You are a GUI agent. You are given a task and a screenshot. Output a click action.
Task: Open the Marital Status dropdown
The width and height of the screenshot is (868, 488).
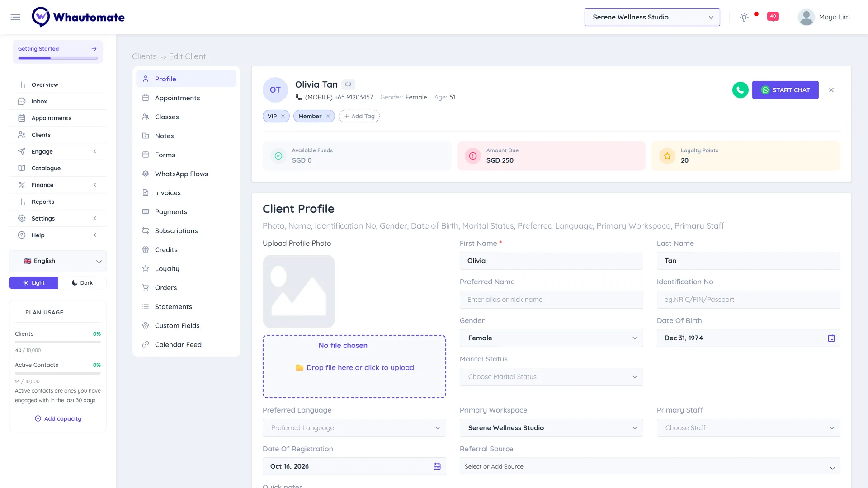(551, 377)
